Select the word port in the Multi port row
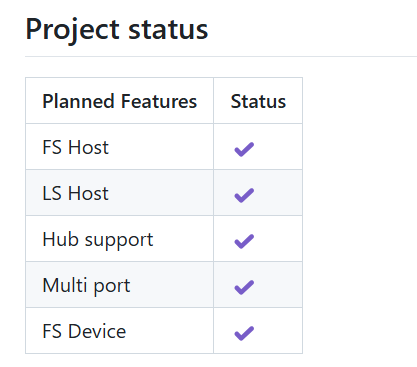Viewport: 417px width, 367px height. click(112, 287)
